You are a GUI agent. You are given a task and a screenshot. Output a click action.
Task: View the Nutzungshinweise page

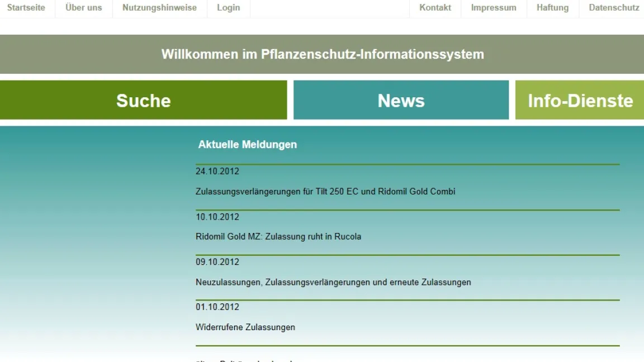159,8
